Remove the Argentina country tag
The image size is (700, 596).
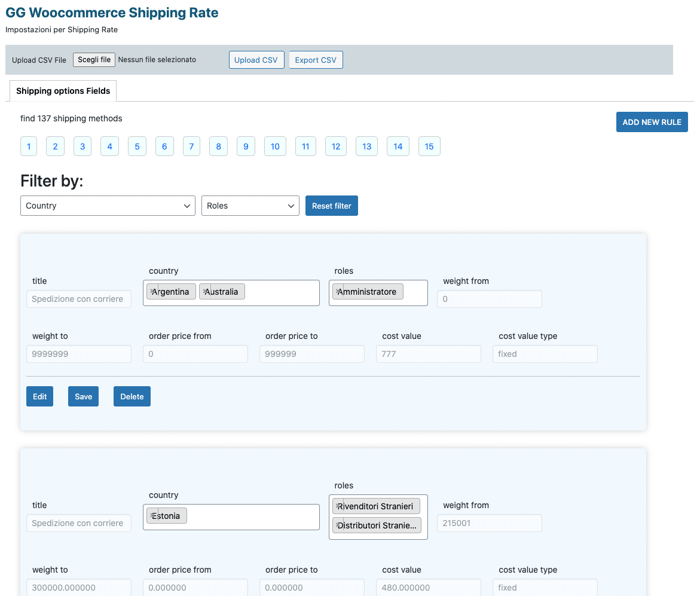(x=152, y=291)
